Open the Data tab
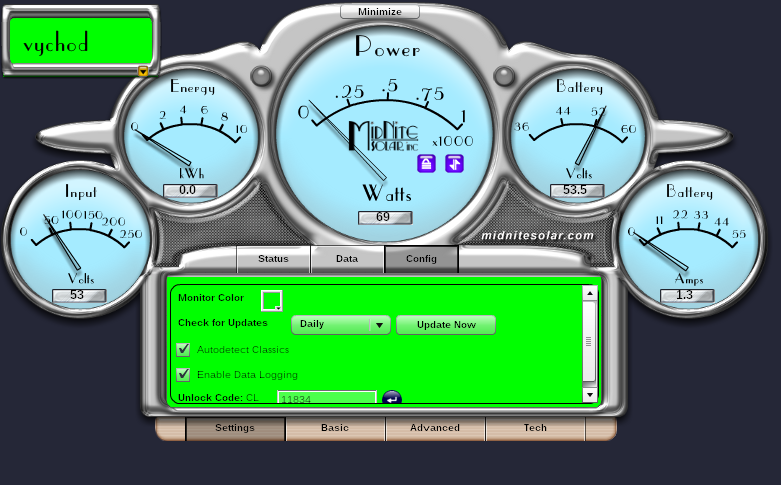 click(x=347, y=259)
